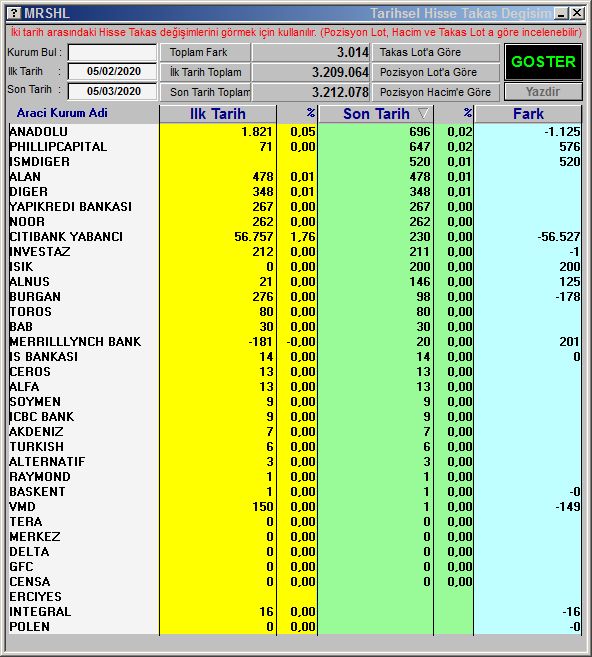This screenshot has height=657, width=592.
Task: Select the MERKEZ row
Action: point(295,537)
